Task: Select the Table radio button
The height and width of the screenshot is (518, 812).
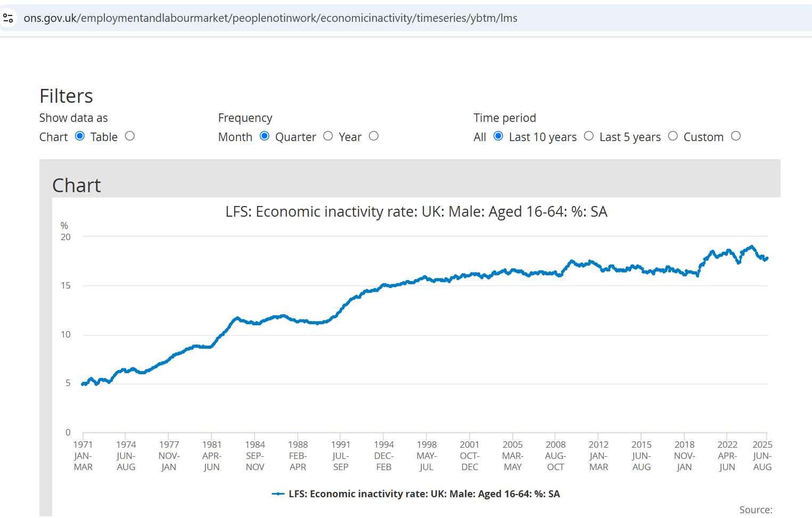Action: coord(130,136)
